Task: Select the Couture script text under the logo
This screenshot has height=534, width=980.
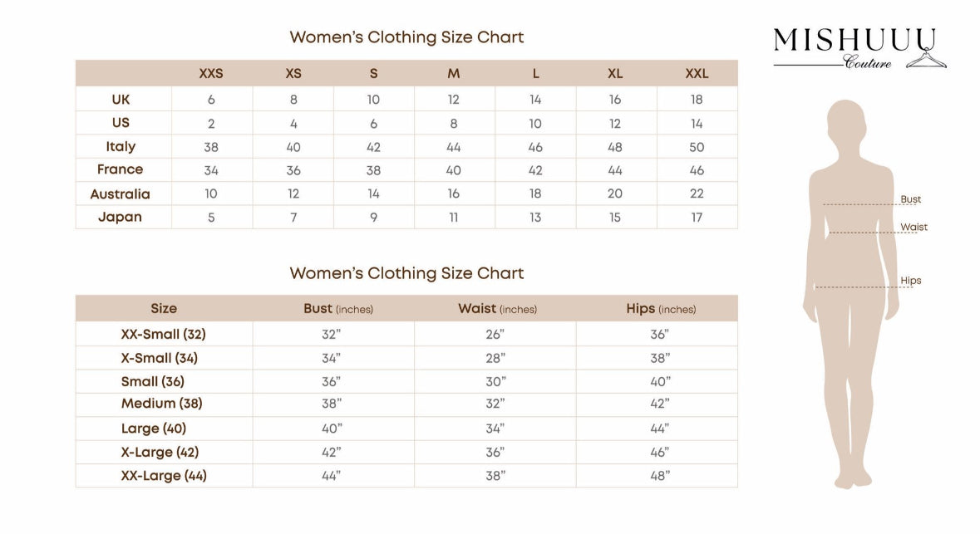Action: click(868, 63)
